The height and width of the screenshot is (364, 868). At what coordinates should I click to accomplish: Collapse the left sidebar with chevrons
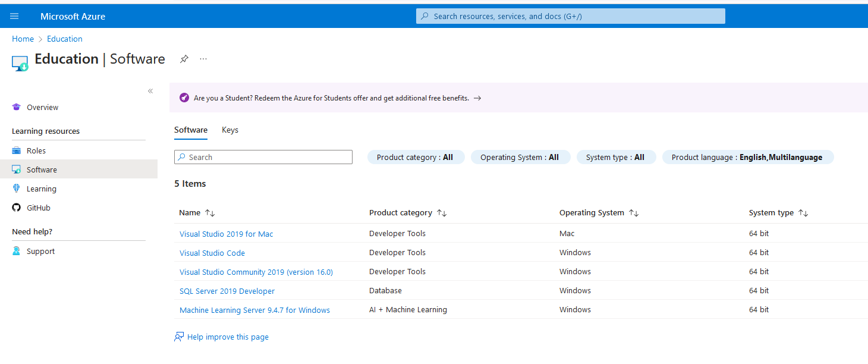[150, 91]
